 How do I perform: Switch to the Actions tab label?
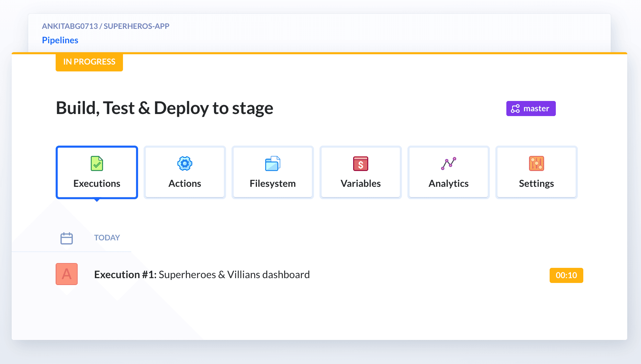pyautogui.click(x=185, y=183)
